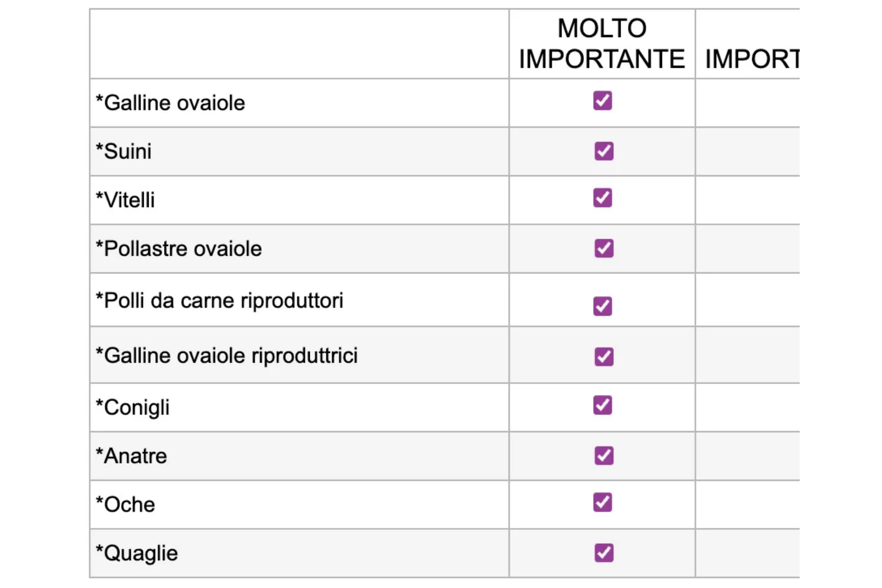Uncheck the Pollastre ovaiole checkbox

pos(604,248)
